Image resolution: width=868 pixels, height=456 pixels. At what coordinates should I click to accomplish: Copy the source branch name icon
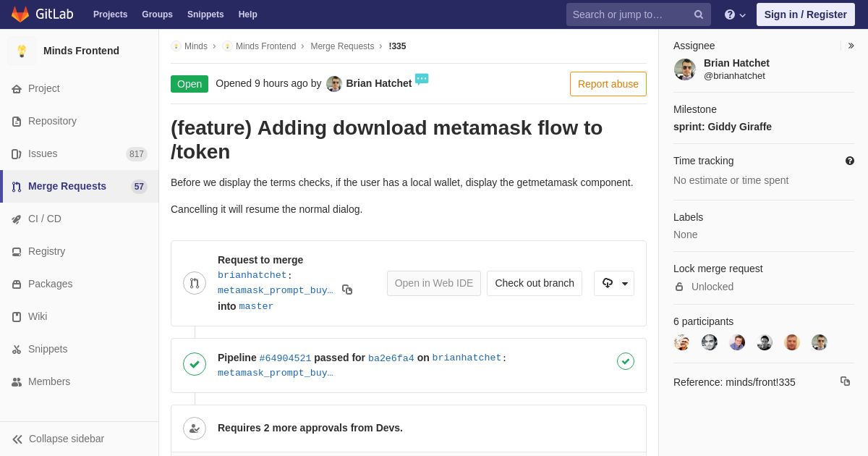click(347, 290)
